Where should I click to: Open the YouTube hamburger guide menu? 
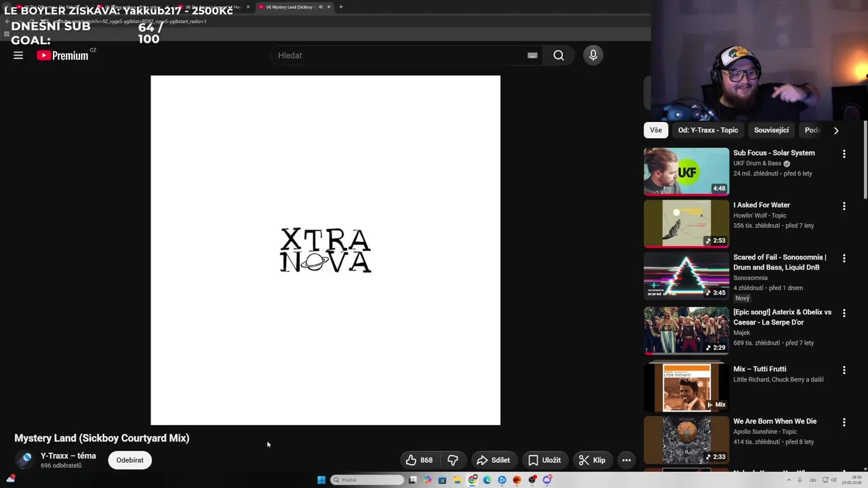pyautogui.click(x=18, y=56)
